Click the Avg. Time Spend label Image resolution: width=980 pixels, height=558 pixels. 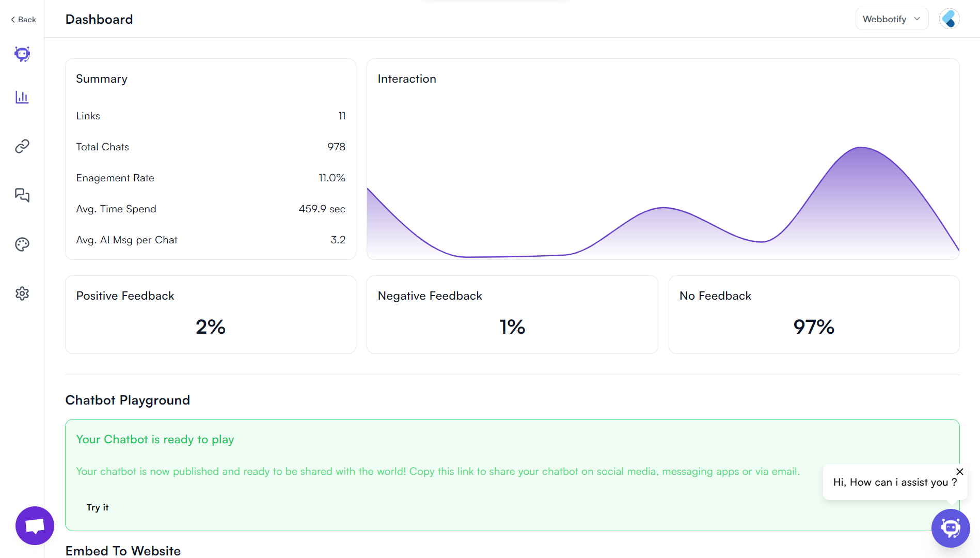click(116, 209)
